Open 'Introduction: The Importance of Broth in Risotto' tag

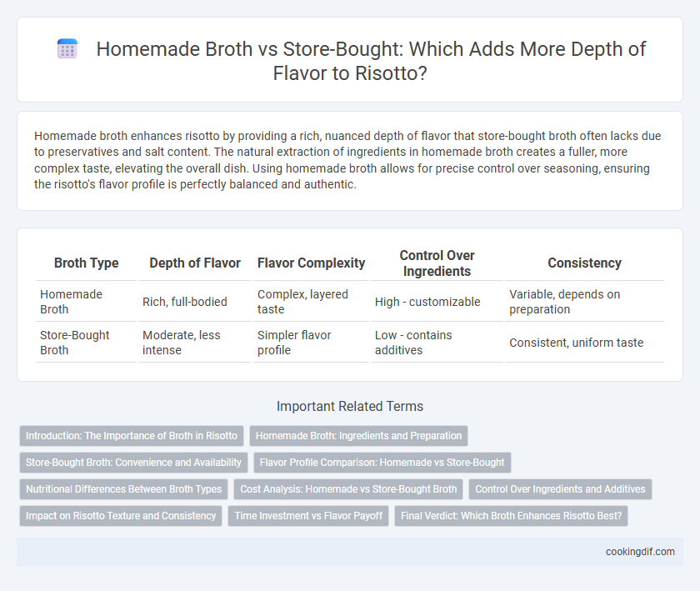click(x=132, y=436)
